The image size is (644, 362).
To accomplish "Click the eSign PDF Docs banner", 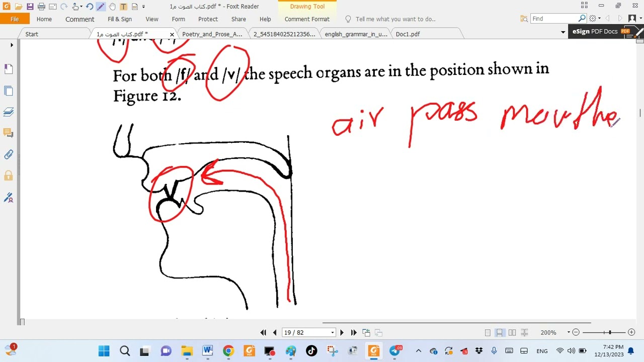I will (x=606, y=31).
